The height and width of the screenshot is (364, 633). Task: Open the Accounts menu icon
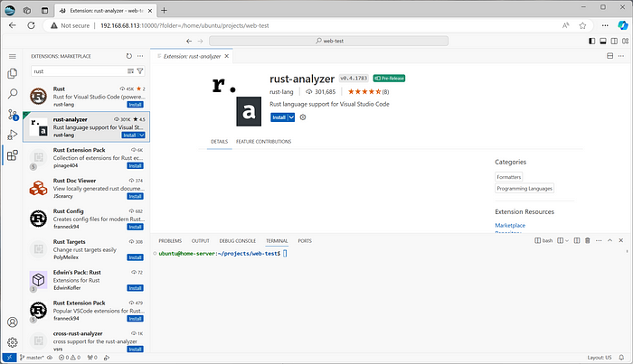13,322
